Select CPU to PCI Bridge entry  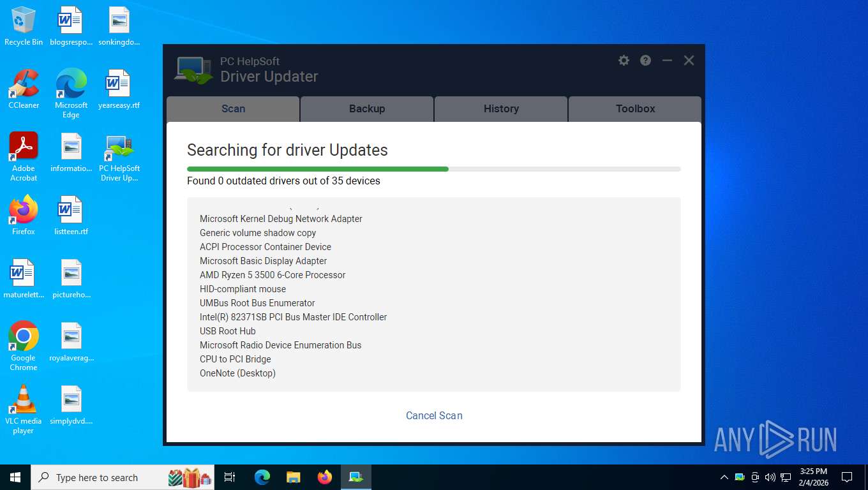pyautogui.click(x=236, y=359)
